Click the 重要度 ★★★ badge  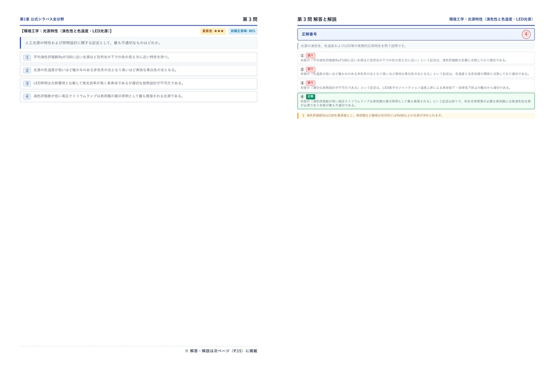coord(213,31)
